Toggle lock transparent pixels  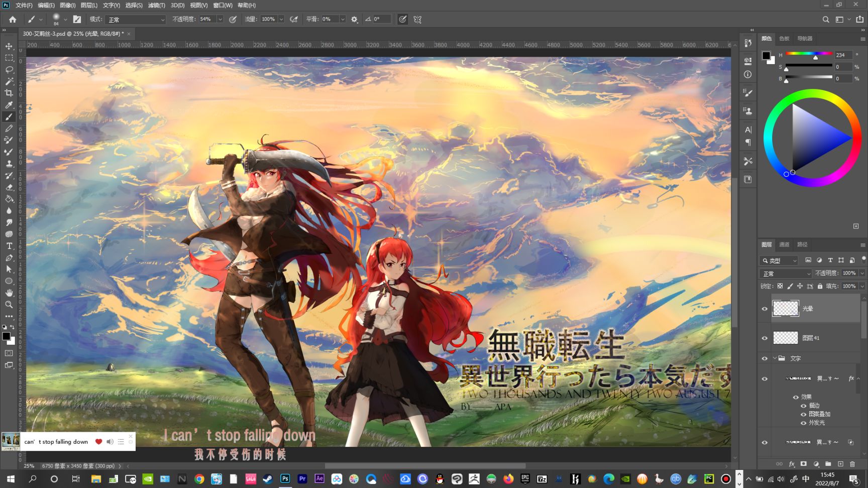780,286
